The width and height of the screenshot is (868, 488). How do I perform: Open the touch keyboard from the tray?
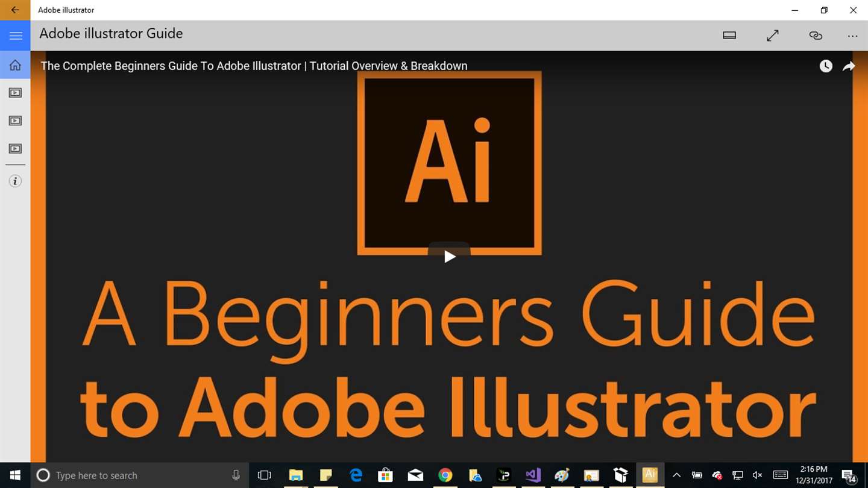pyautogui.click(x=781, y=475)
